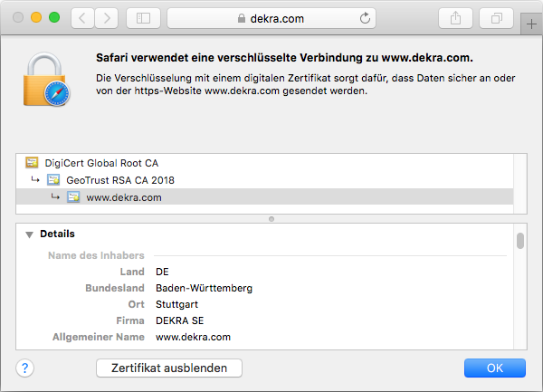Show all tabs overview icon

pos(496,18)
